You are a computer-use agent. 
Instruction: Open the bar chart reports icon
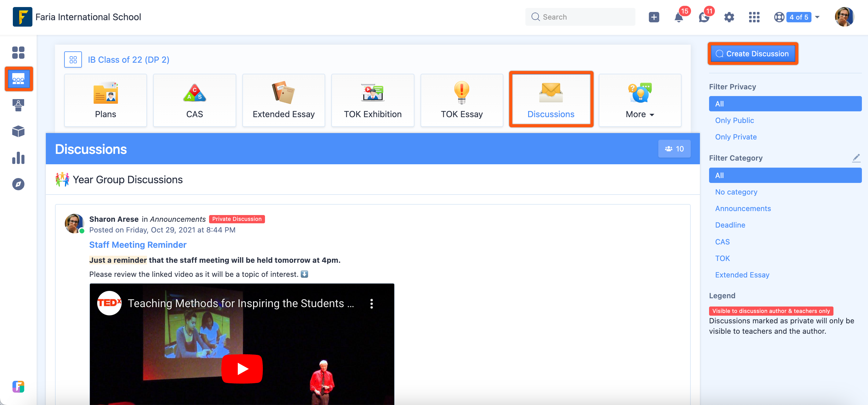[x=18, y=158]
